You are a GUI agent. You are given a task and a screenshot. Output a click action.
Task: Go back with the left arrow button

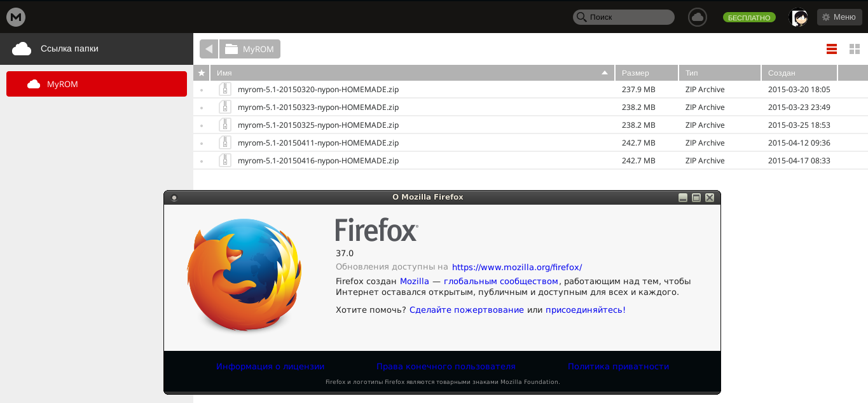click(x=209, y=49)
